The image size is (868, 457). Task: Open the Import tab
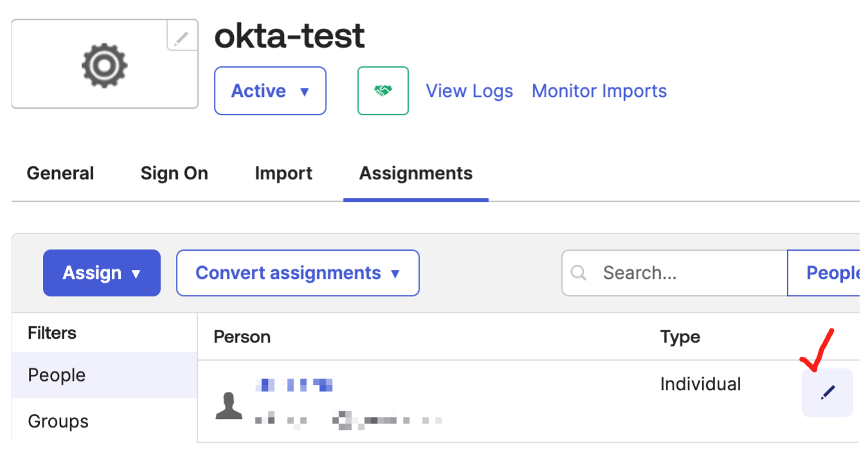283,174
